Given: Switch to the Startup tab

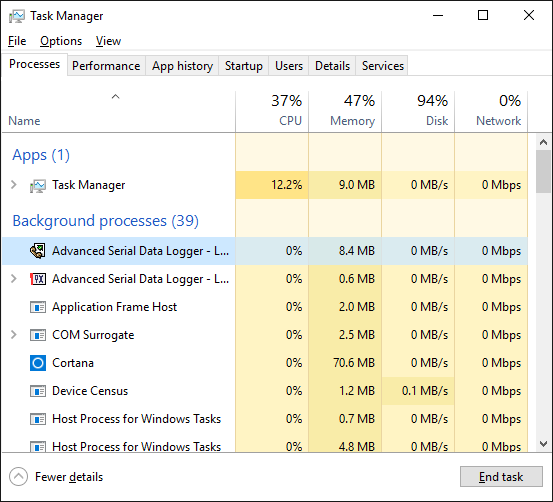Looking at the screenshot, I should 244,66.
